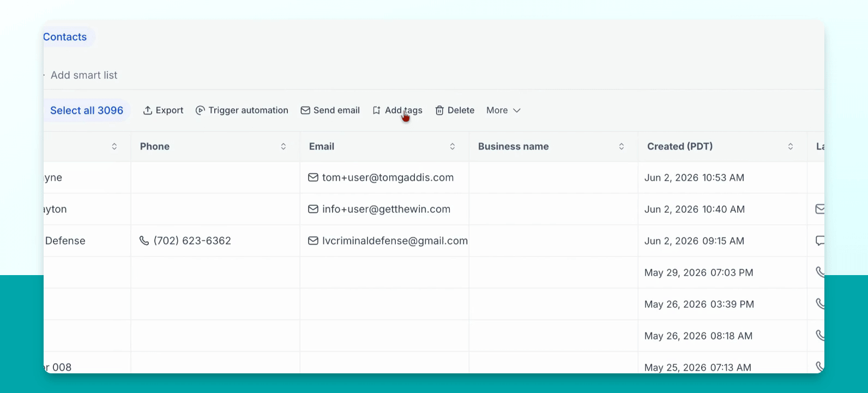This screenshot has height=393, width=868.
Task: Click the Created (PDT) header text
Action: [x=680, y=146]
